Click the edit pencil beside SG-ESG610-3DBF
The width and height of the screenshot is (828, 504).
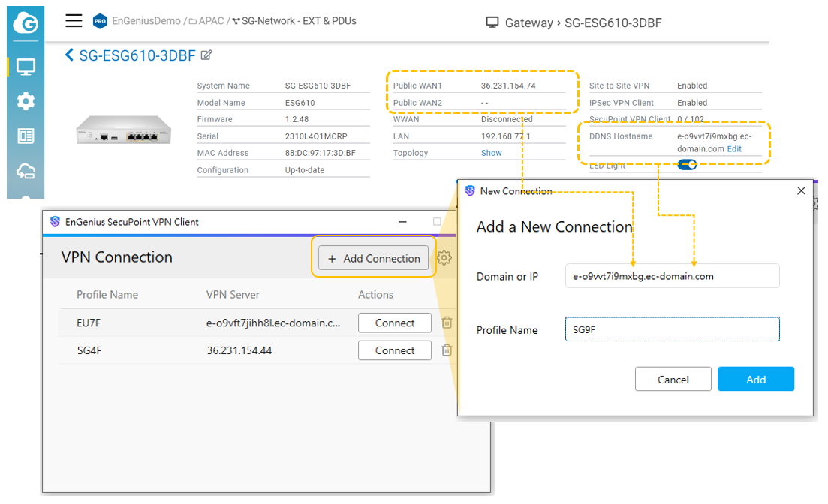tap(206, 55)
